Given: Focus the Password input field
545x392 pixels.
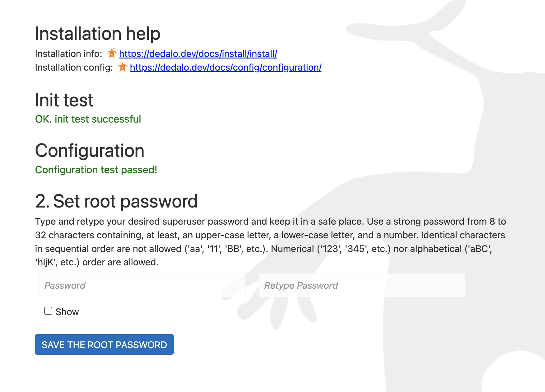Looking at the screenshot, I should point(142,285).
